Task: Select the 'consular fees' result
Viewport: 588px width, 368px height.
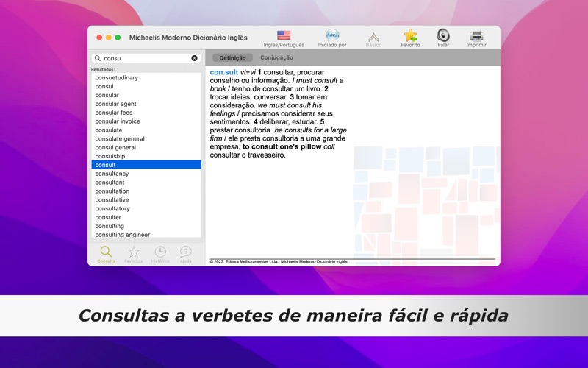Action: click(x=146, y=113)
